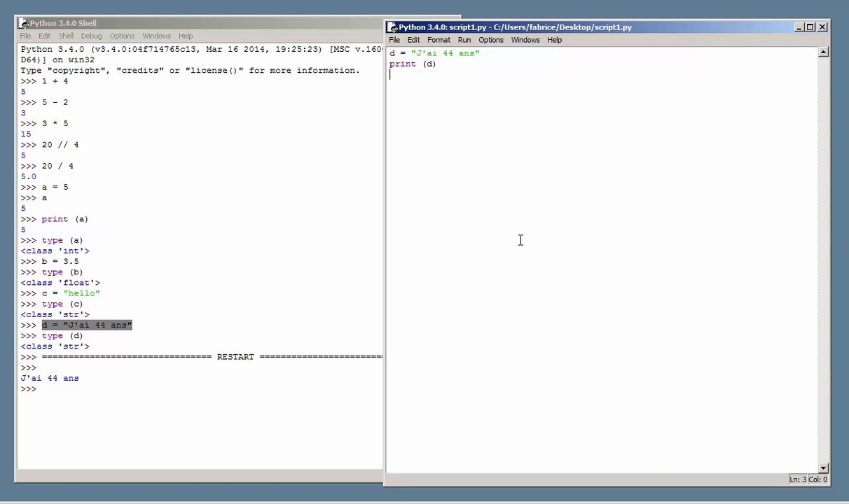
Task: Click shell output 5.0
Action: pos(28,176)
